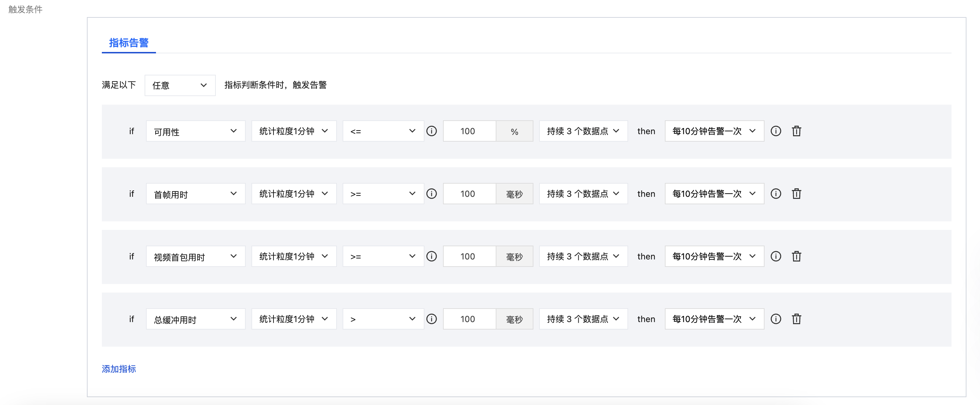Screen dimensions: 980x405
Task: Open the > operator dropdown in 总缓冲用时 row
Action: coord(383,319)
